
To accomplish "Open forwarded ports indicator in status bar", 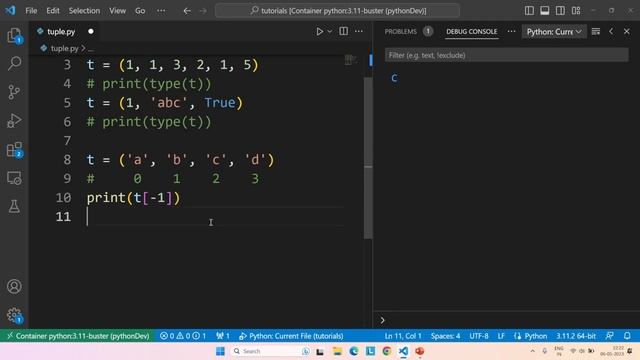I will (x=223, y=336).
